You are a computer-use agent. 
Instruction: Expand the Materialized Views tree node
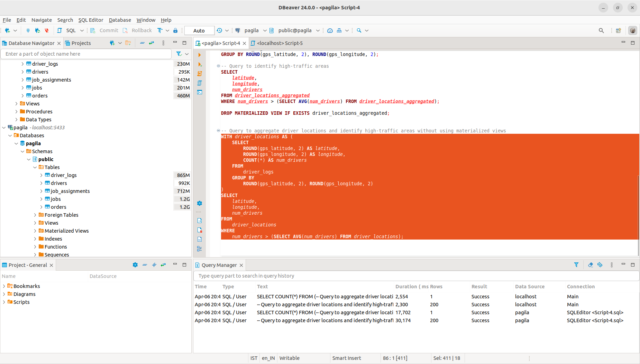pos(35,231)
